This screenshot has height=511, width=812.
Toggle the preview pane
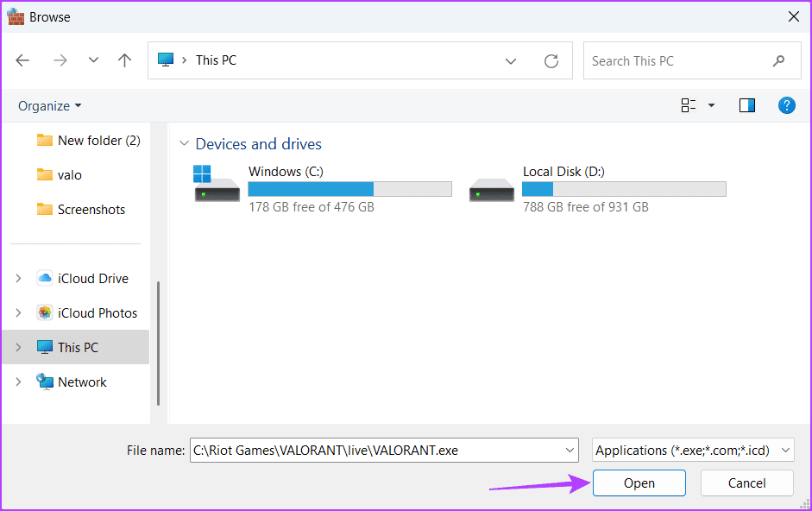746,105
